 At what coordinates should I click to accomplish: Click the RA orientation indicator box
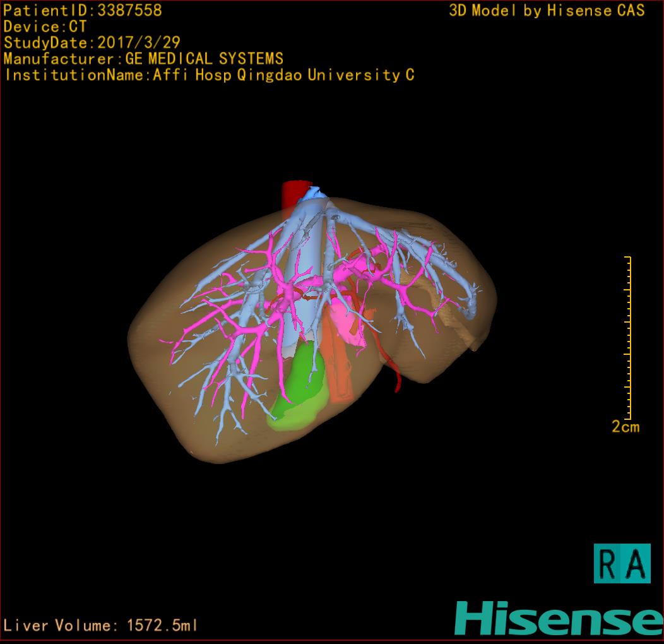pyautogui.click(x=622, y=563)
